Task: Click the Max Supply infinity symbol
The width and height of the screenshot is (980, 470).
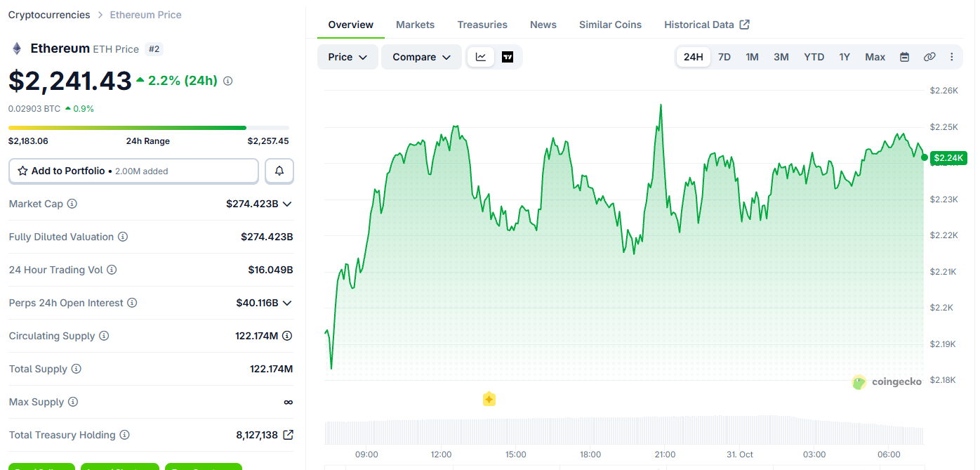Action: 288,402
